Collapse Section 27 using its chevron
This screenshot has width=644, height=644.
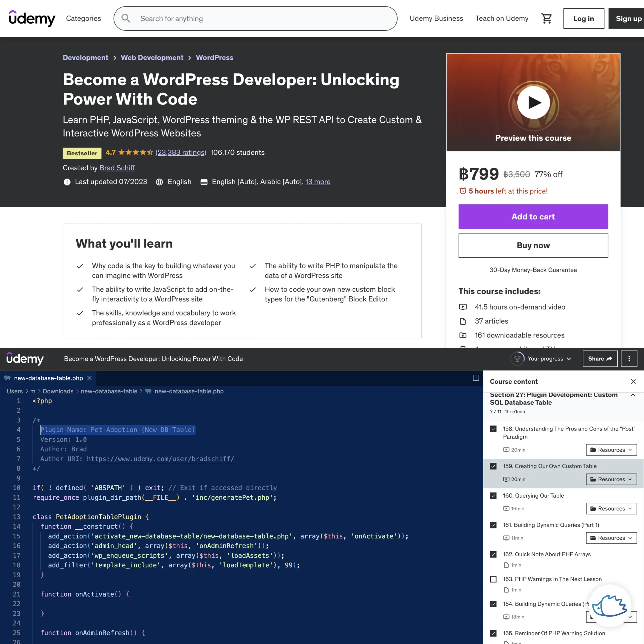[x=633, y=395]
